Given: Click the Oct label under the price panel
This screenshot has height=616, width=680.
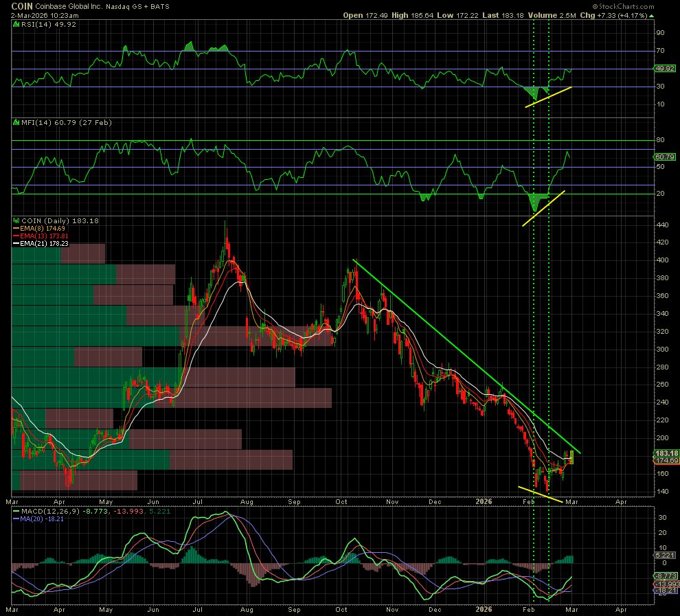Looking at the screenshot, I should [x=341, y=501].
